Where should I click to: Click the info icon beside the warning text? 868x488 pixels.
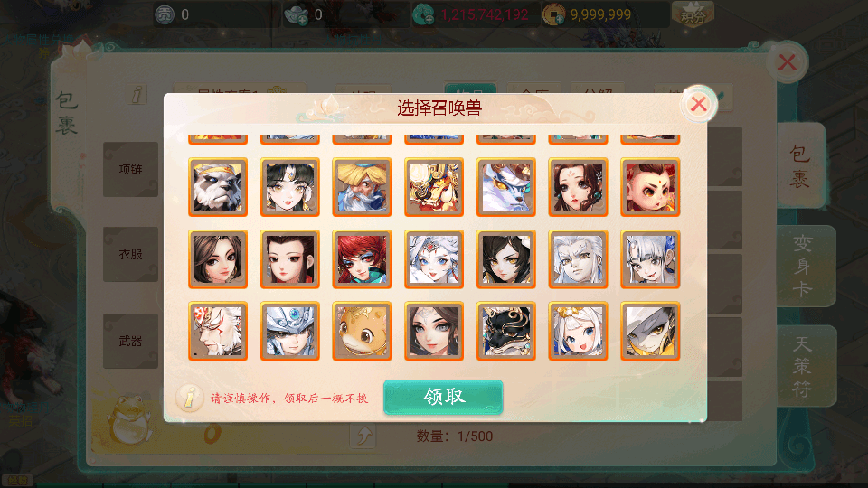coord(189,398)
